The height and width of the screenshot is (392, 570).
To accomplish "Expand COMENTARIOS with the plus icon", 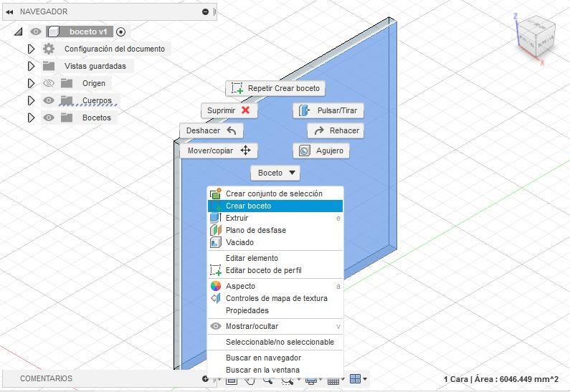I will (205, 379).
